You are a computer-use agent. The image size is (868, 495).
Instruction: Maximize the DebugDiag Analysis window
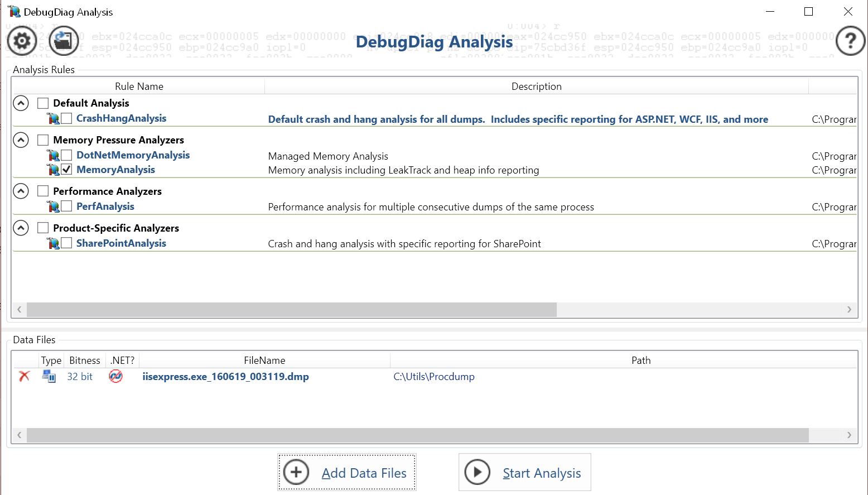808,12
